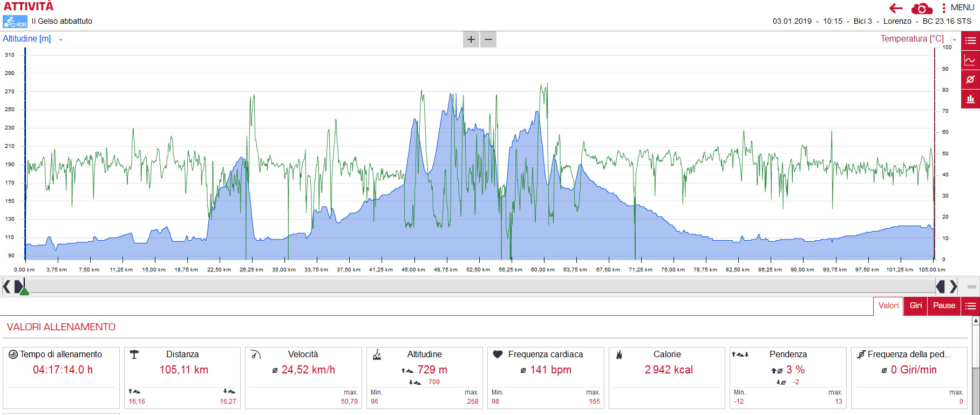Screen dimensions: 980x415
Task: Click the Calorie flame icon
Action: click(619, 355)
